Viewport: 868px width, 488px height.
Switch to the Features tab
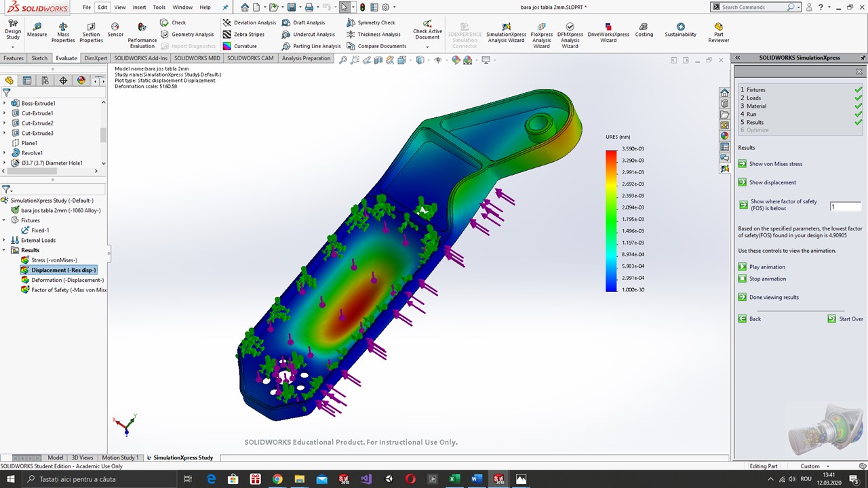click(14, 58)
